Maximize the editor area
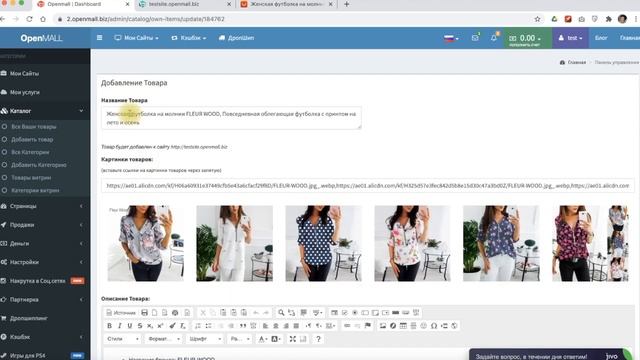Image resolution: width=640 pixels, height=360 pixels. pos(293,339)
